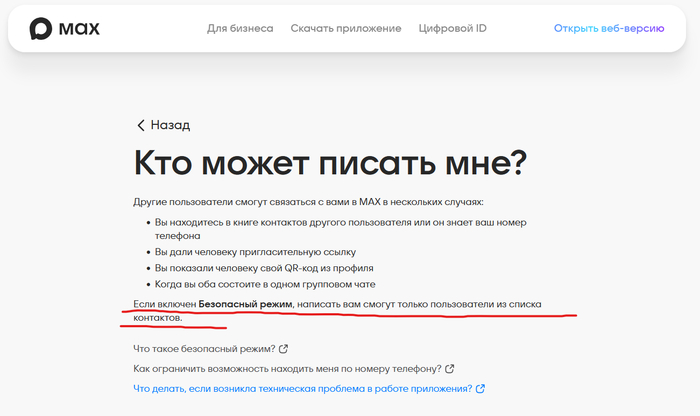700x416 pixels.
Task: Click external-link icon after номеру телефону question
Action: point(449,369)
